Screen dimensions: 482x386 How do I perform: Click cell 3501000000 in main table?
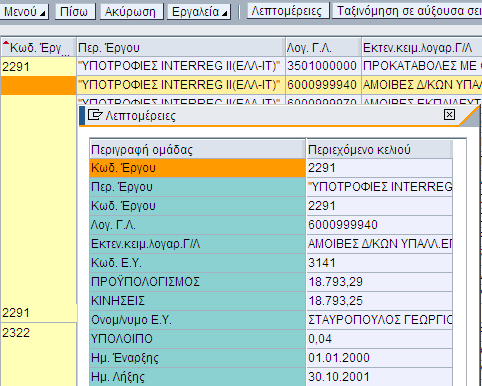pyautogui.click(x=323, y=66)
